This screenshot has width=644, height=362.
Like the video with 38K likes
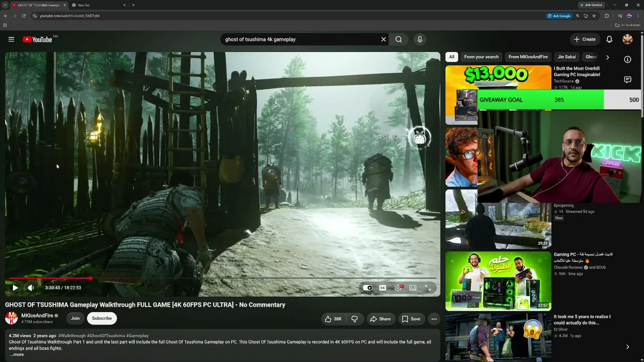(x=333, y=319)
